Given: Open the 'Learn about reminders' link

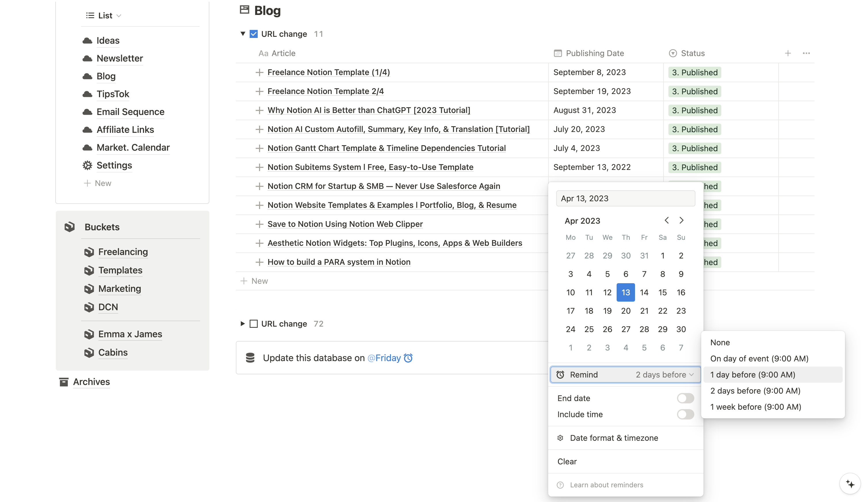Looking at the screenshot, I should (606, 485).
